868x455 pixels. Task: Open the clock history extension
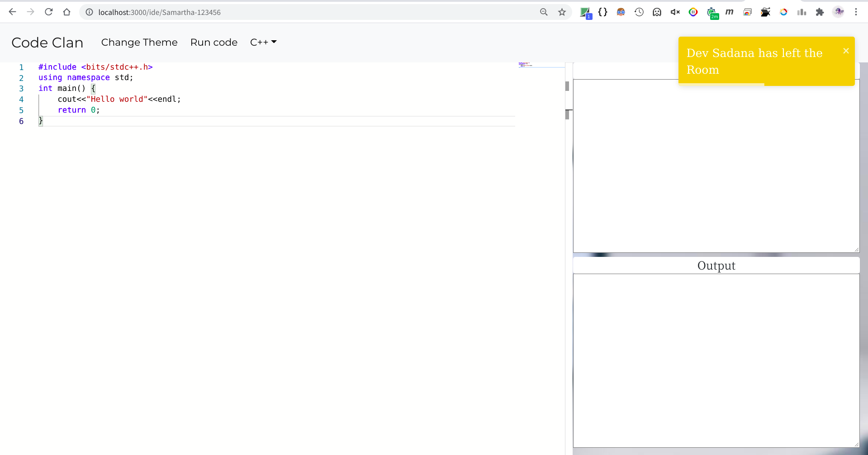tap(639, 12)
